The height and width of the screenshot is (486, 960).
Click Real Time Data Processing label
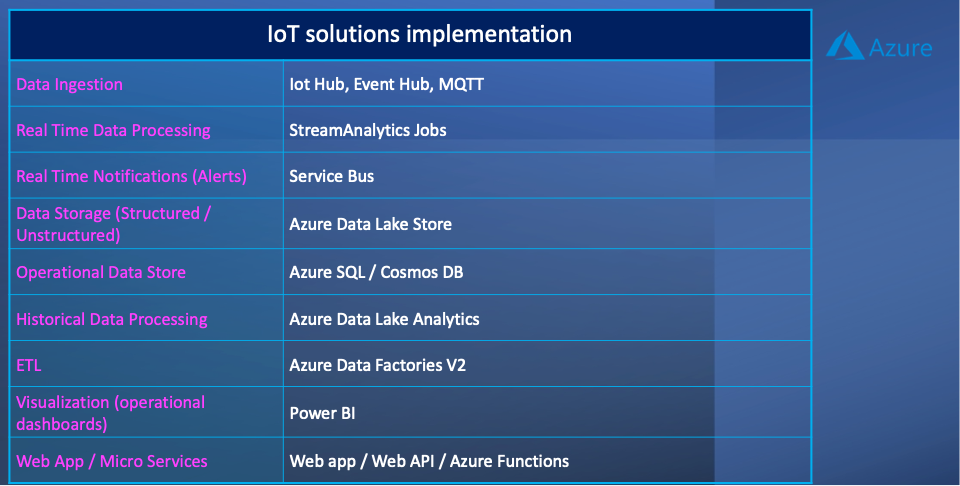tap(113, 130)
